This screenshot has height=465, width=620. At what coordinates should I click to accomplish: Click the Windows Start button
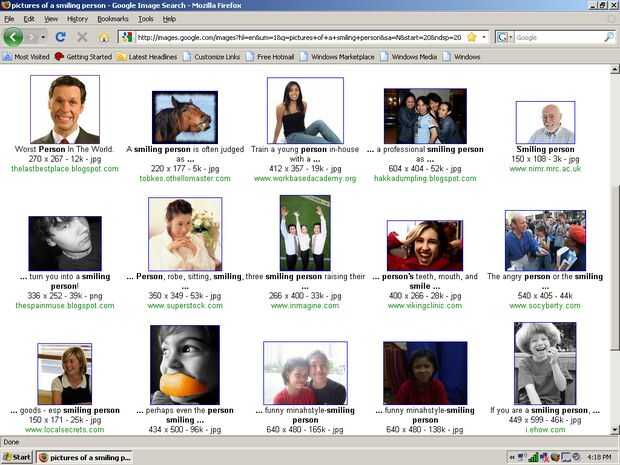pos(17,457)
